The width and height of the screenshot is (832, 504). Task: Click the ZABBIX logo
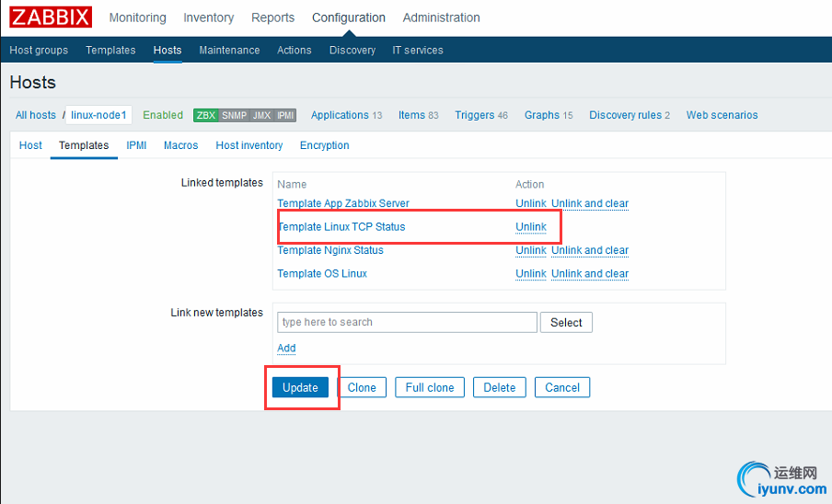51,17
